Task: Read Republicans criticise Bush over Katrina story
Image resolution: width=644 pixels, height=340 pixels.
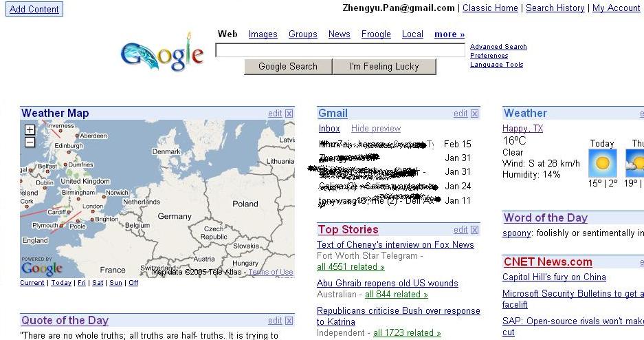Action: 399,317
